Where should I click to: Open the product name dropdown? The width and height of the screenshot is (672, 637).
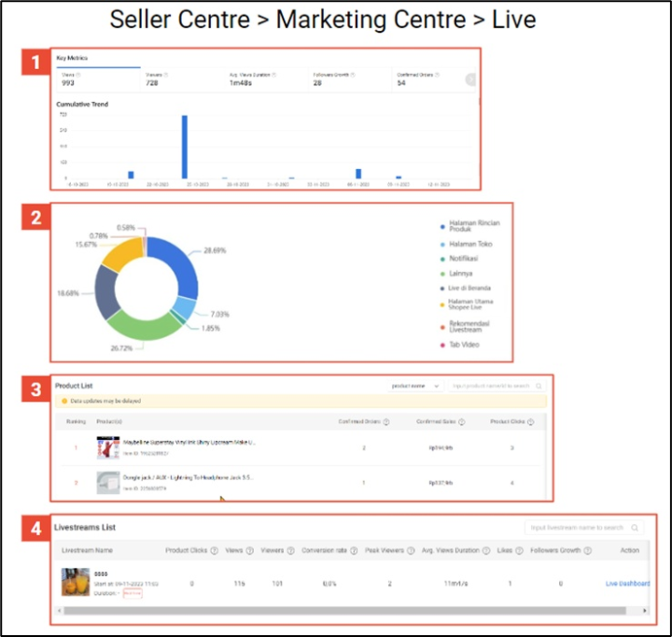coord(415,386)
